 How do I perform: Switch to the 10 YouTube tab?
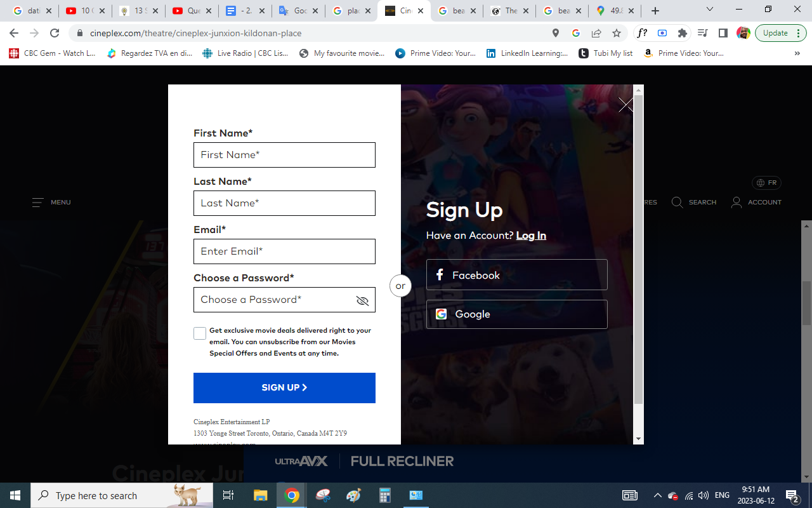pyautogui.click(x=86, y=11)
